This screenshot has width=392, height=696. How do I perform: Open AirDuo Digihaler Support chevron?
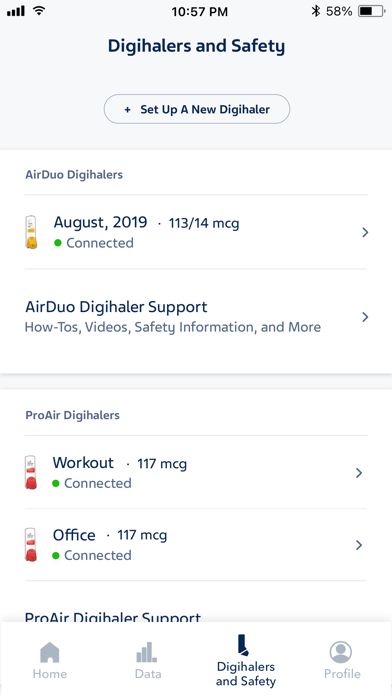tap(365, 317)
